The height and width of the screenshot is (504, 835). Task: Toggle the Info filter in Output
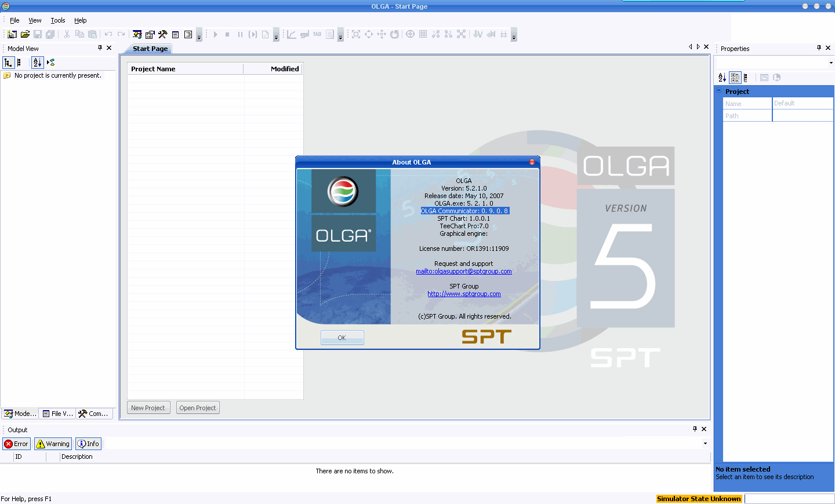88,444
